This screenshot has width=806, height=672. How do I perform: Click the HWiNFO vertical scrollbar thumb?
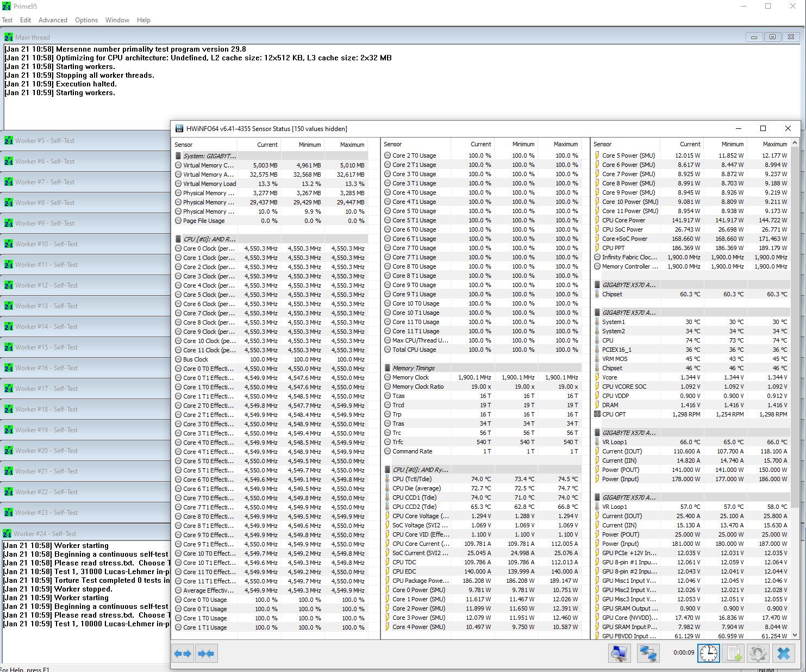coord(796,326)
